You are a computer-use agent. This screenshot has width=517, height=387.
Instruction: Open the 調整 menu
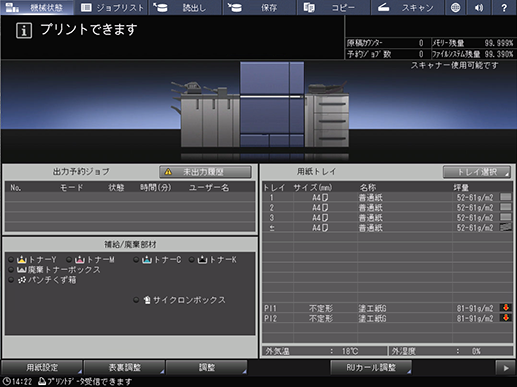pyautogui.click(x=207, y=367)
